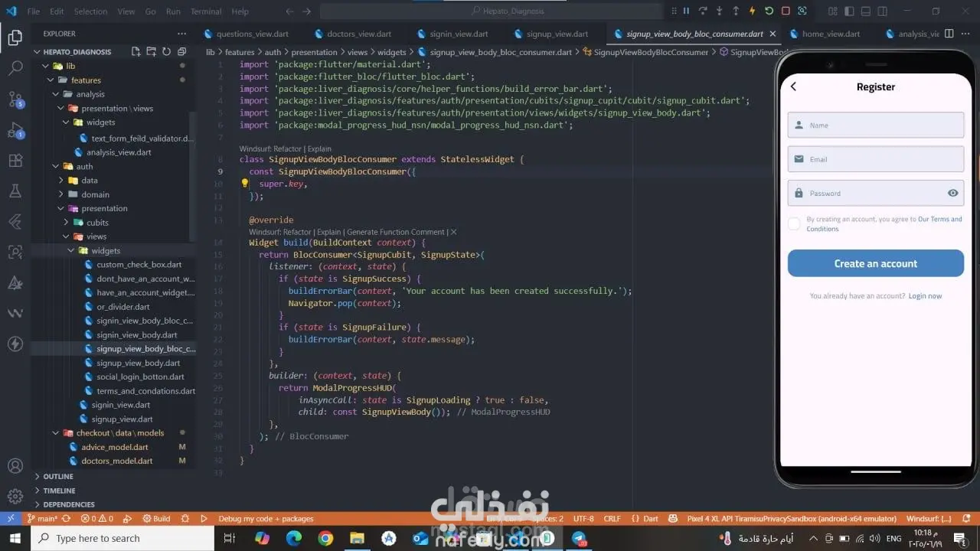Open the Terminal menu

coord(205,11)
